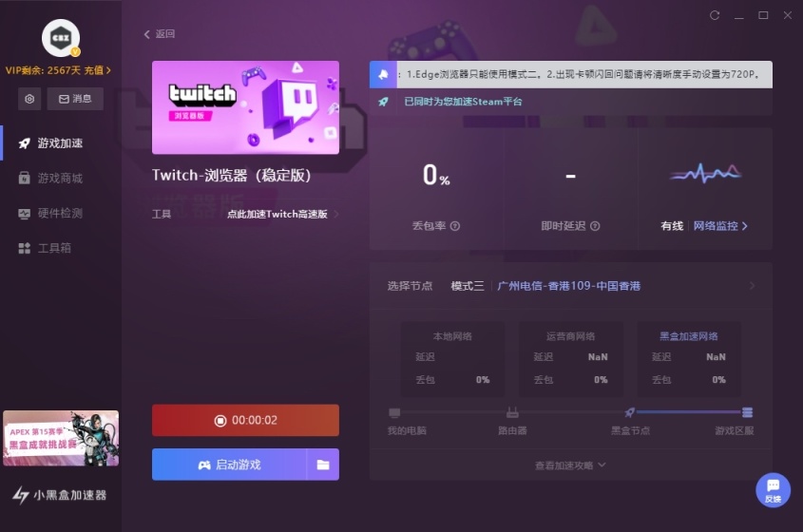Click the help icon next to 丢包率

tap(455, 226)
